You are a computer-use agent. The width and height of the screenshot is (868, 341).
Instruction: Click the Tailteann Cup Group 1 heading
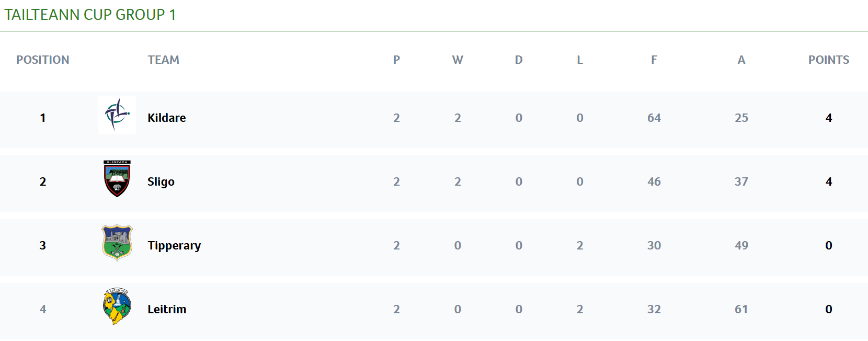(90, 15)
